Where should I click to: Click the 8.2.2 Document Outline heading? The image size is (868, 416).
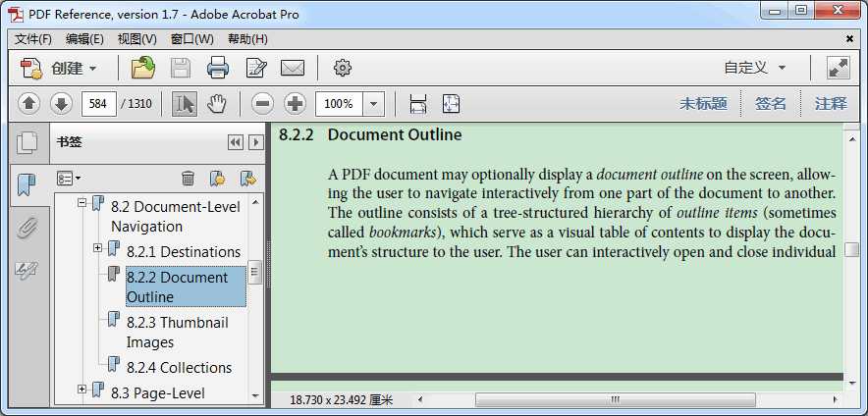(x=370, y=134)
